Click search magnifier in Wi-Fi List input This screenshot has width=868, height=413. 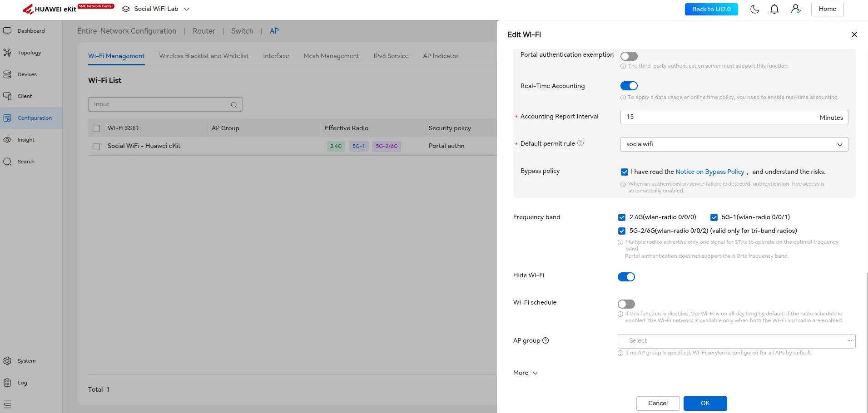pyautogui.click(x=234, y=105)
